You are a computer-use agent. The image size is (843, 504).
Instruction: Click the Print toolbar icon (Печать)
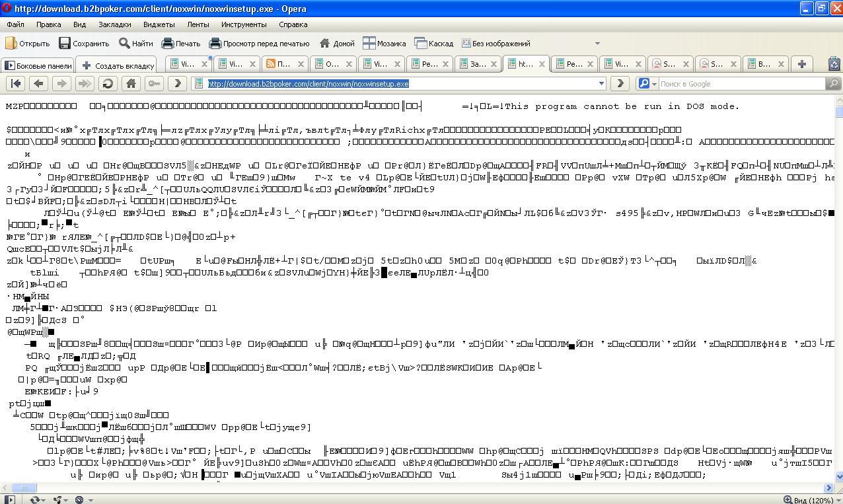(180, 44)
